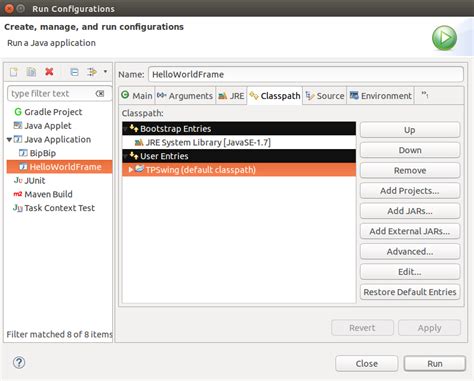The image size is (474, 381).
Task: Collapse the User Entries group
Action: [126, 156]
